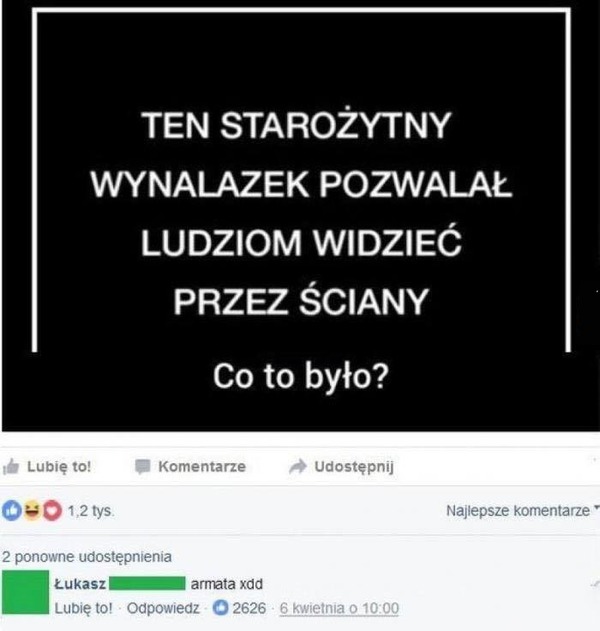Viewport: 600px width, 631px height.
Task: Reply to the comment with Odpowiedz
Action: 163,608
